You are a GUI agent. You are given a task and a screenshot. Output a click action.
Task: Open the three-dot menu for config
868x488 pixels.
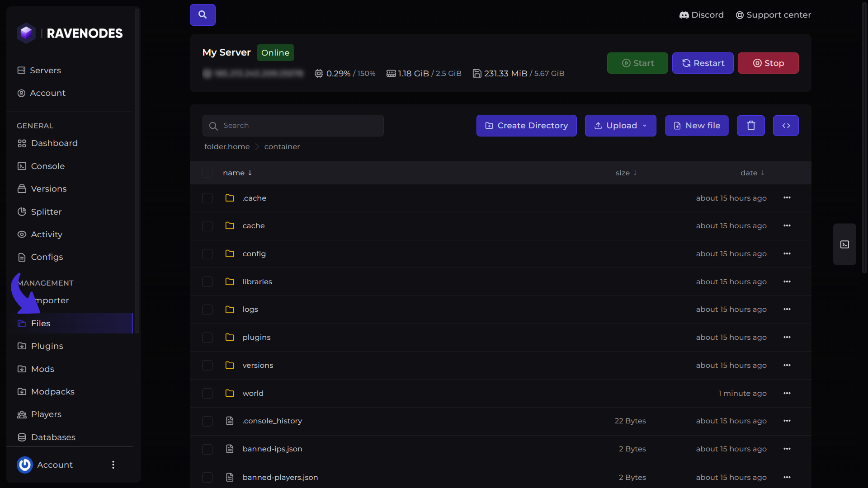787,253
